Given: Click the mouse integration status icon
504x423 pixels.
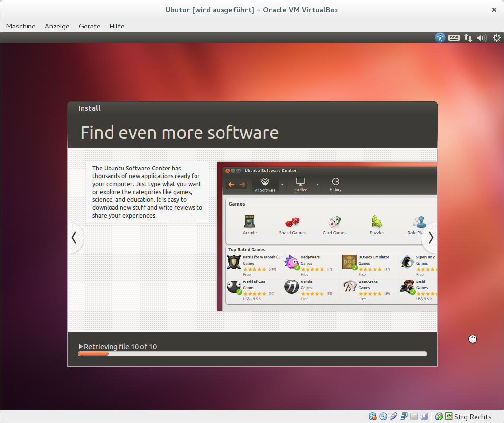Looking at the screenshot, I should click(x=439, y=417).
